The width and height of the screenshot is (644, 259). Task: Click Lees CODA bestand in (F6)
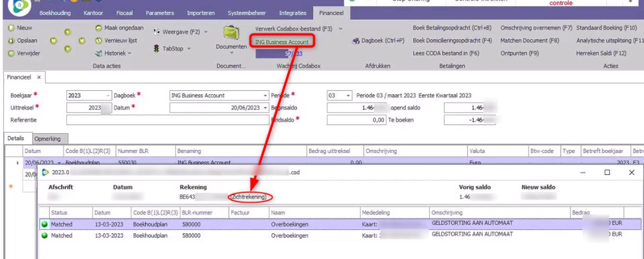click(x=445, y=53)
